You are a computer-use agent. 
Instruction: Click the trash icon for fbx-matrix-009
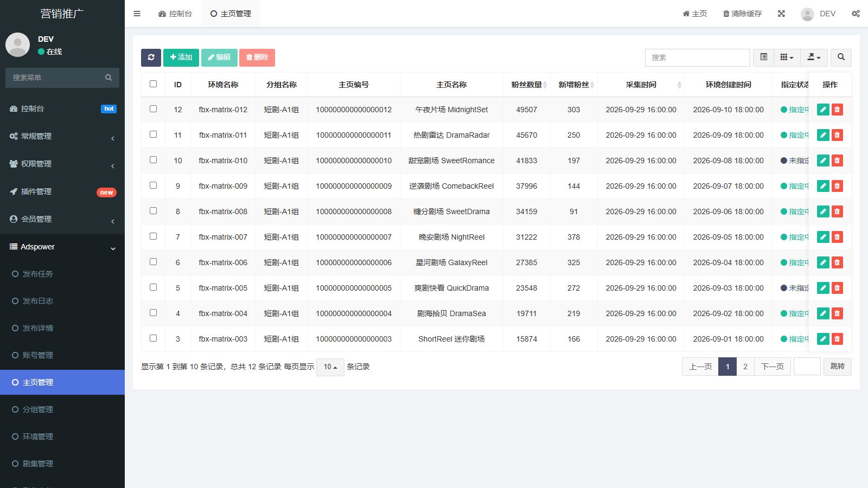pos(837,186)
